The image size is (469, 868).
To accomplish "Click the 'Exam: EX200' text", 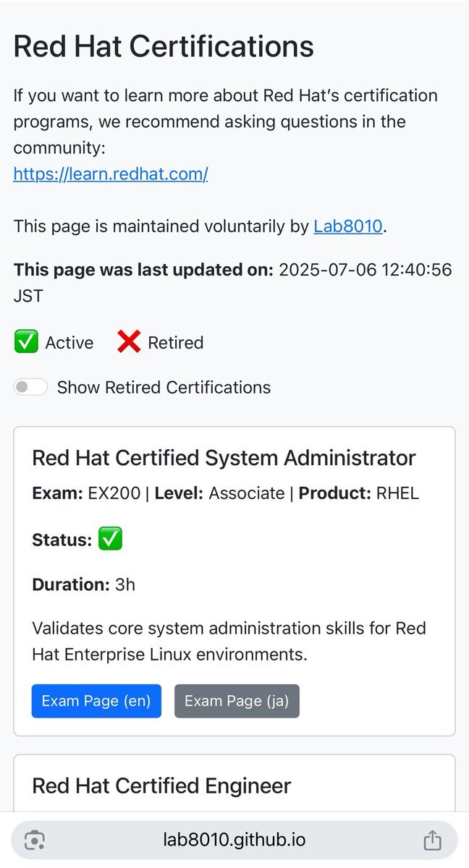I will (x=86, y=493).
